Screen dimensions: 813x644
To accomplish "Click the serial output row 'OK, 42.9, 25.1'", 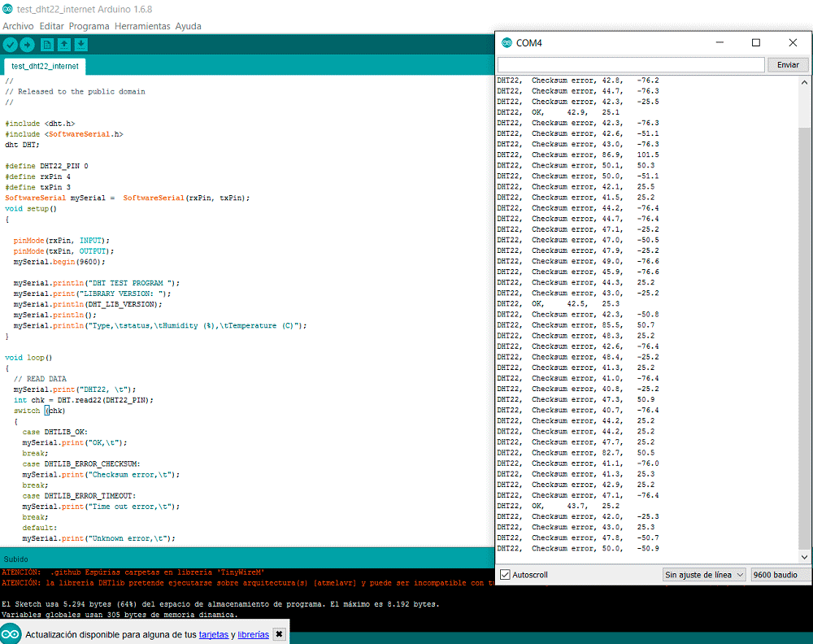I will [559, 112].
